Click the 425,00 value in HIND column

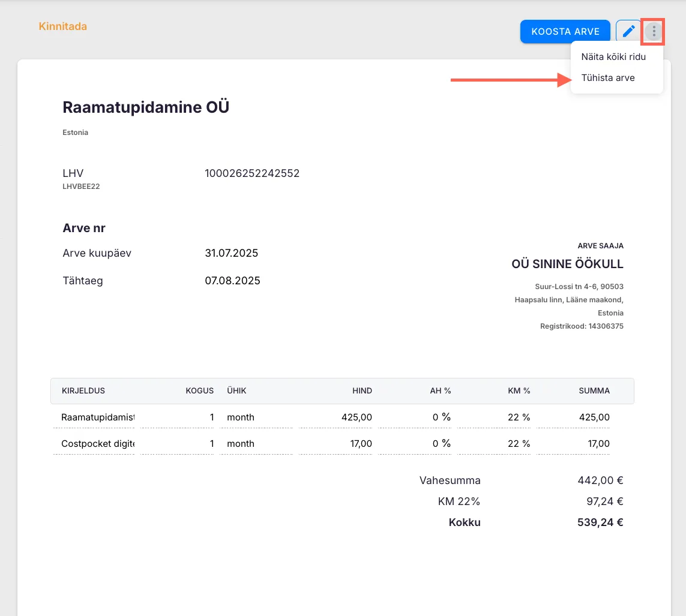tap(339, 417)
